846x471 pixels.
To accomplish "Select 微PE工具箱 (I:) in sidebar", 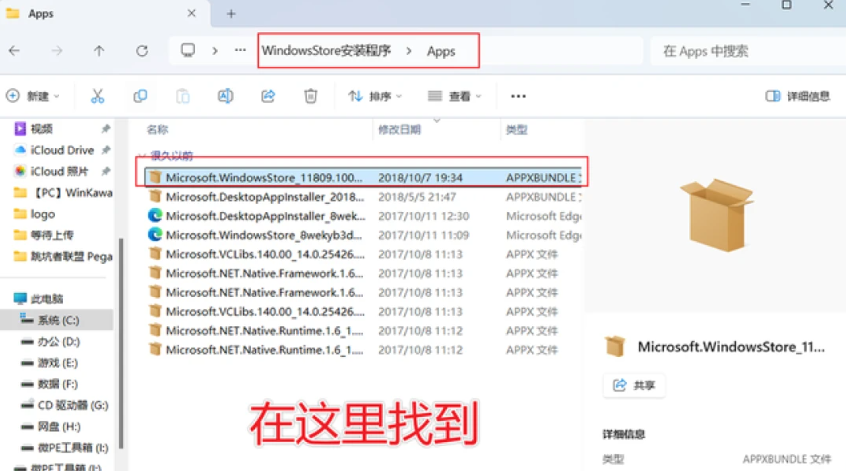I will click(64, 448).
